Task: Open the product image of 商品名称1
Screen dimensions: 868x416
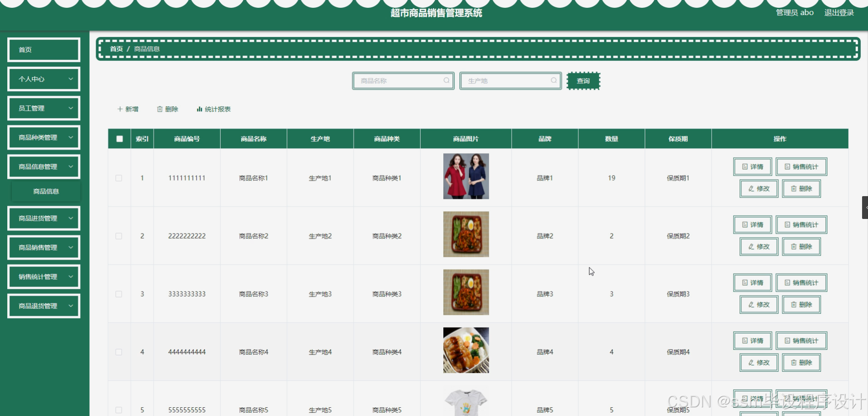Action: pyautogui.click(x=466, y=176)
